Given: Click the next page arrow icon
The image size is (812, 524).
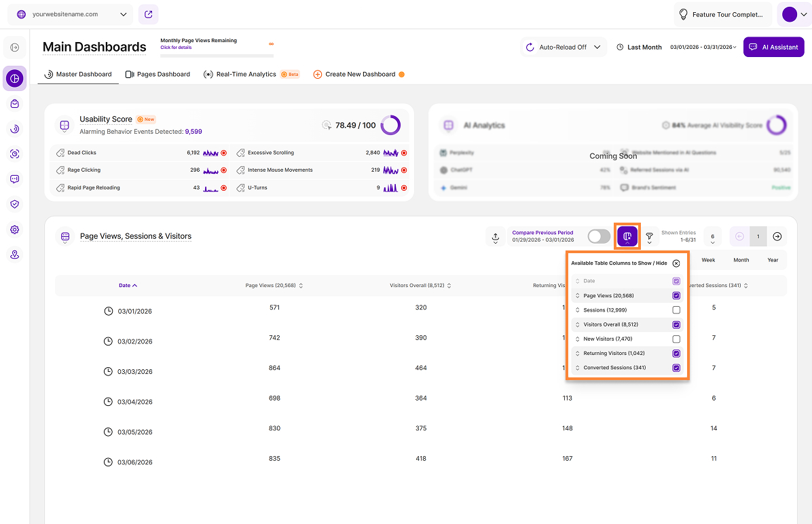Looking at the screenshot, I should click(x=777, y=236).
